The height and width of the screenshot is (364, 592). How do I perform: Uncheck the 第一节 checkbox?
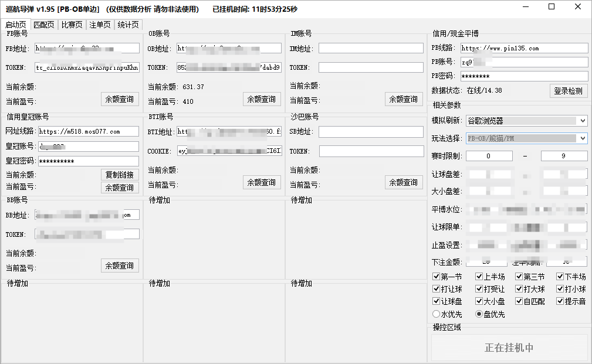436,277
